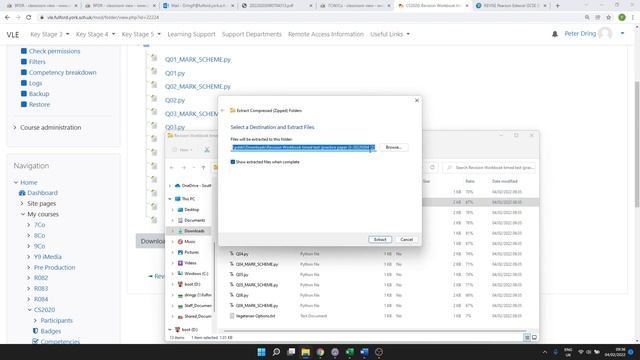
Task: Click the Extract button in the dialog
Action: pyautogui.click(x=380, y=240)
